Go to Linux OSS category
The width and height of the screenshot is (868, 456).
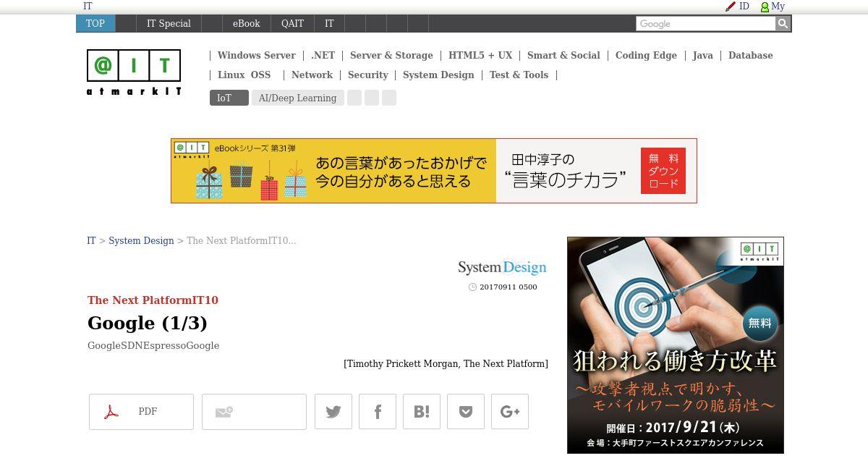click(244, 75)
